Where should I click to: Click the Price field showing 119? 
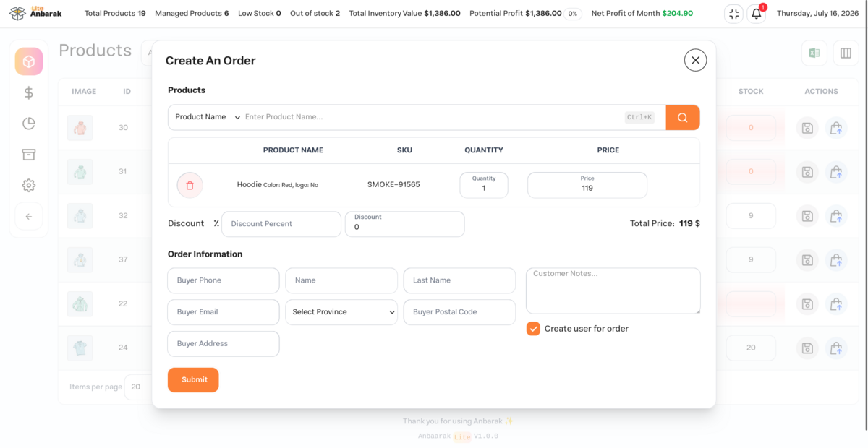(587, 185)
